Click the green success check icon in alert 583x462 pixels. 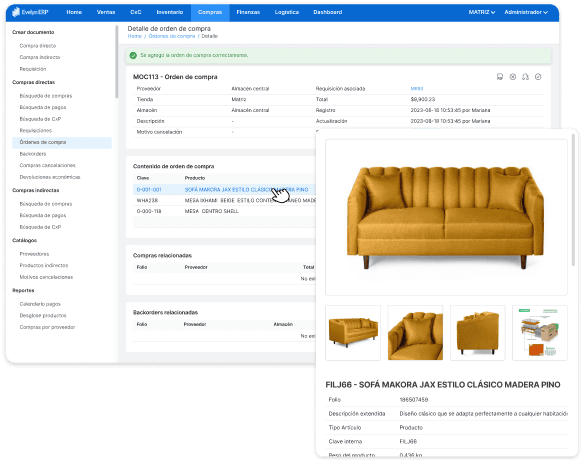133,55
